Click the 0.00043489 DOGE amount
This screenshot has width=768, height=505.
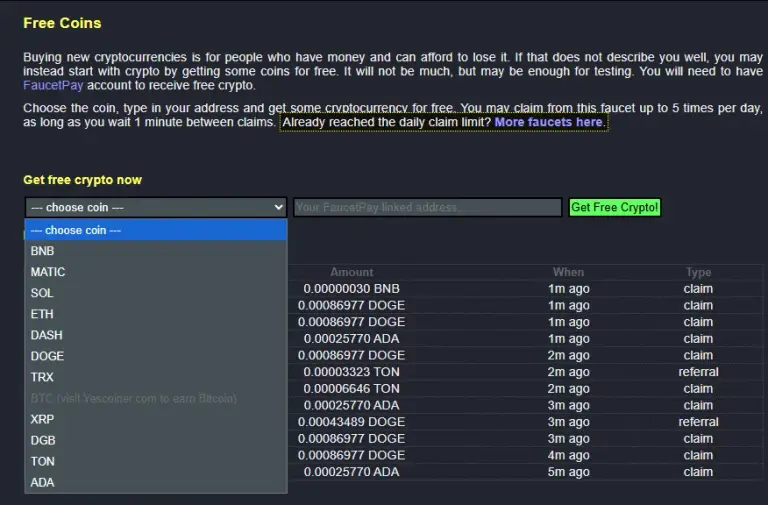pyautogui.click(x=351, y=422)
